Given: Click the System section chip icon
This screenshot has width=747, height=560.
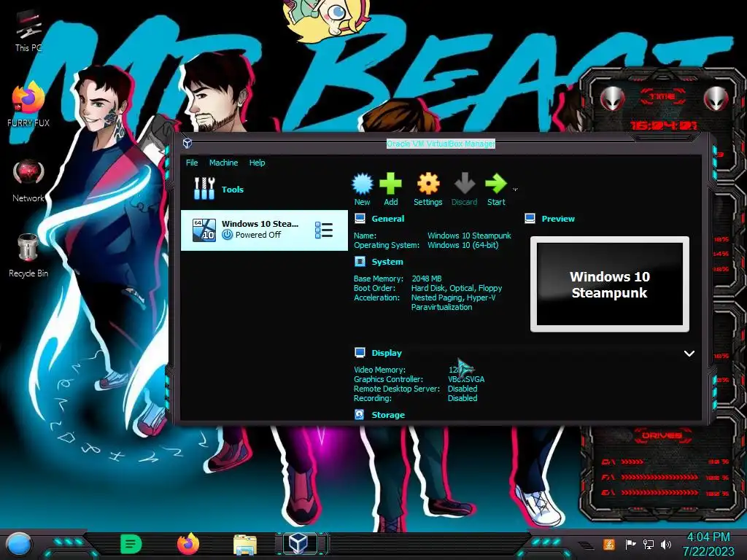Looking at the screenshot, I should coord(360,262).
